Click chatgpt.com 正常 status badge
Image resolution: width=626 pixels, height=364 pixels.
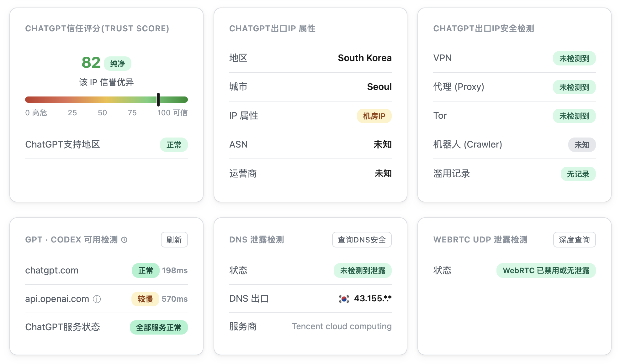coord(146,270)
